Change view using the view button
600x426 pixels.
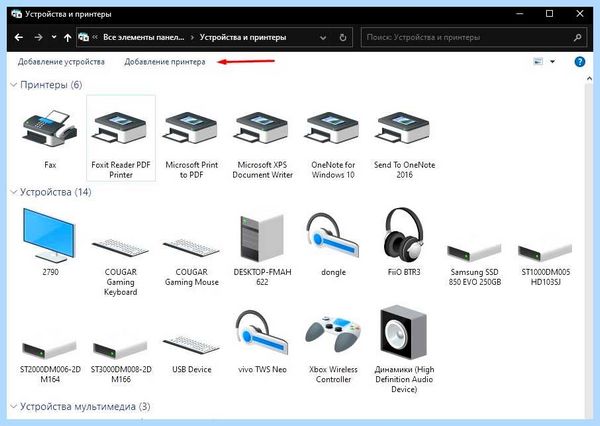(x=538, y=62)
